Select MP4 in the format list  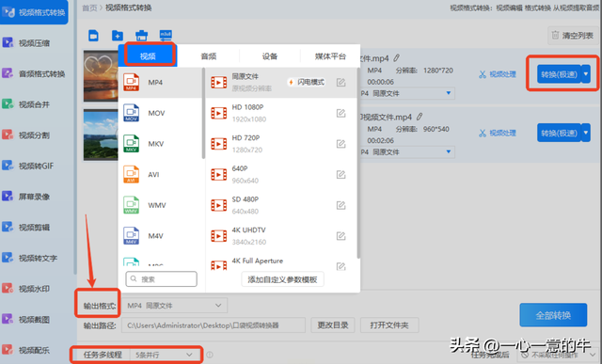click(x=161, y=82)
